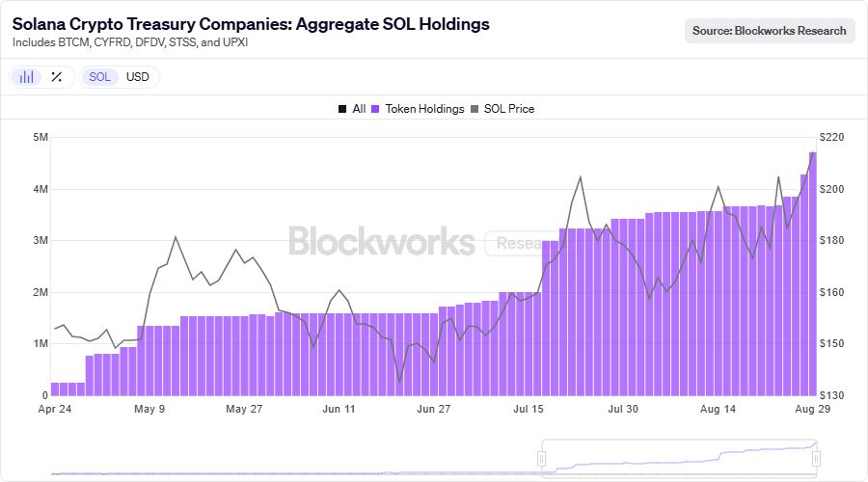This screenshot has height=482, width=868.
Task: Click the black All legend swatch
Action: tap(342, 109)
